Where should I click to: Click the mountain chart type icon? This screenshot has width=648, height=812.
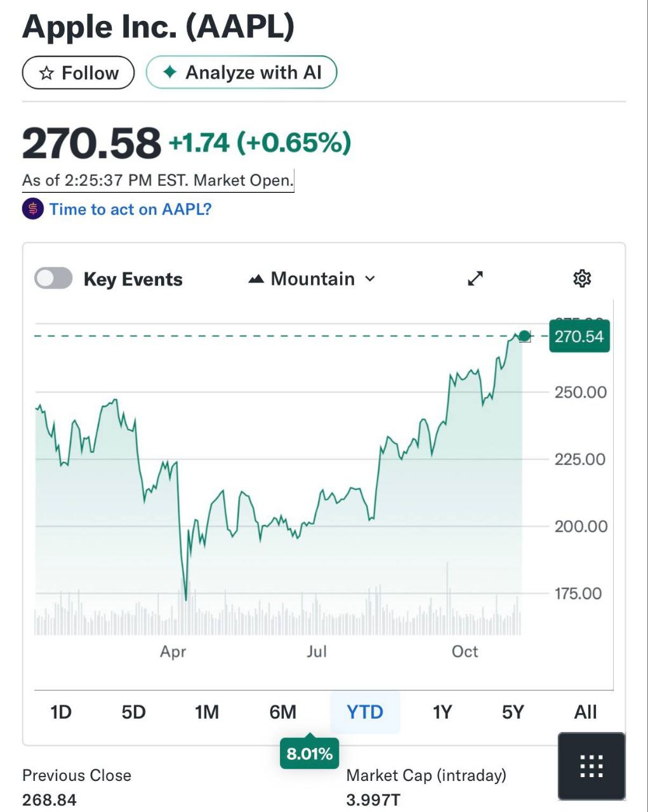[x=256, y=279]
